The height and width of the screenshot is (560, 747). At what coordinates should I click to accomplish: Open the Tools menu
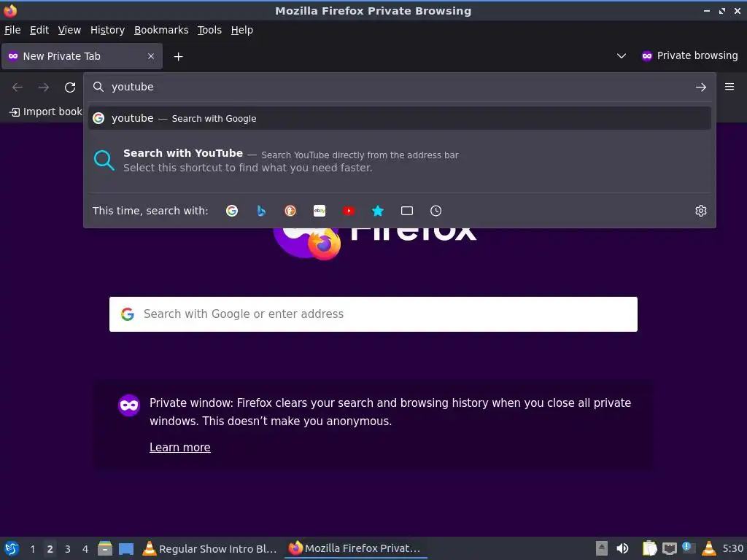coord(209,30)
